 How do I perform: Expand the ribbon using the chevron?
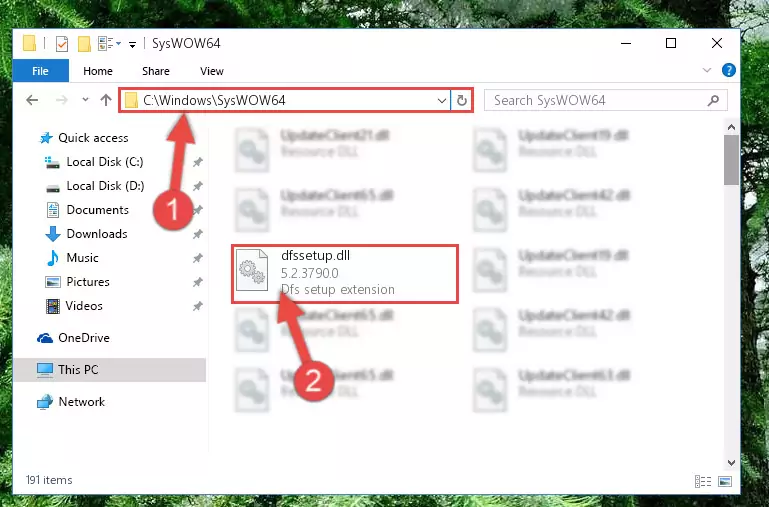[707, 70]
